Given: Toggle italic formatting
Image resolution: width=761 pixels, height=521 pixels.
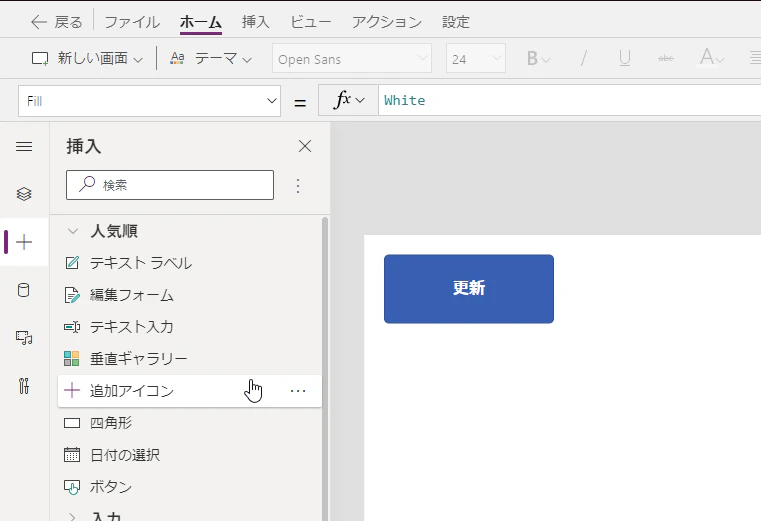Looking at the screenshot, I should pyautogui.click(x=583, y=59).
